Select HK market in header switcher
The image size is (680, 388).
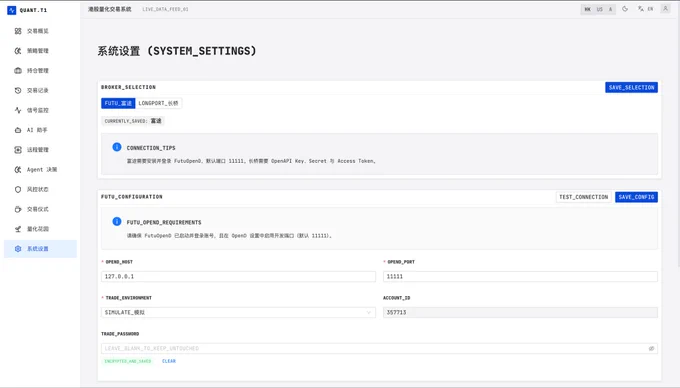[587, 9]
